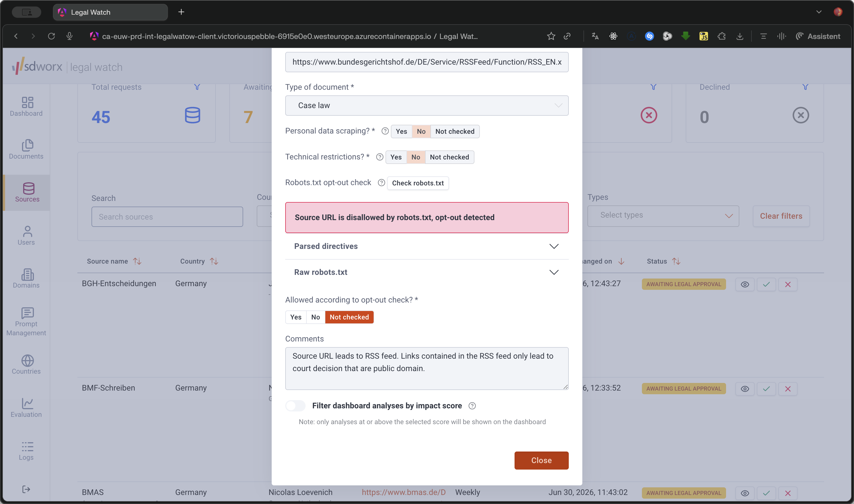Toggle Filter dashboard analyses by impact score
The height and width of the screenshot is (504, 854).
click(295, 406)
